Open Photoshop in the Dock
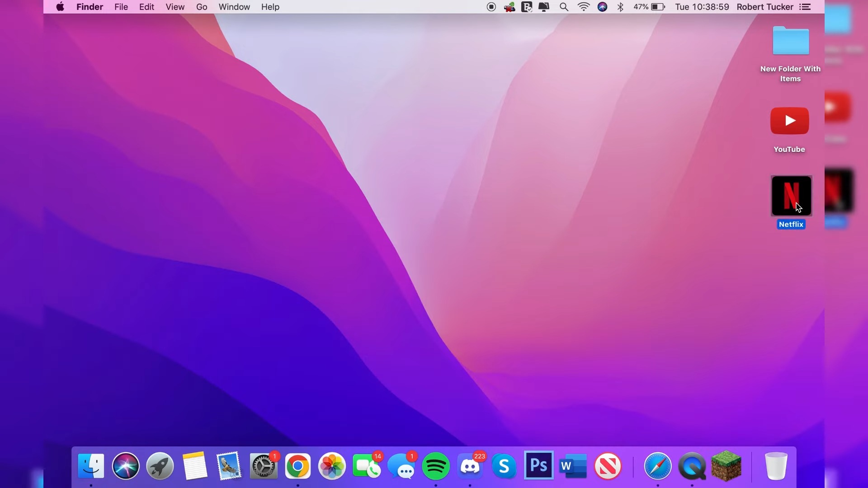 pos(539,465)
